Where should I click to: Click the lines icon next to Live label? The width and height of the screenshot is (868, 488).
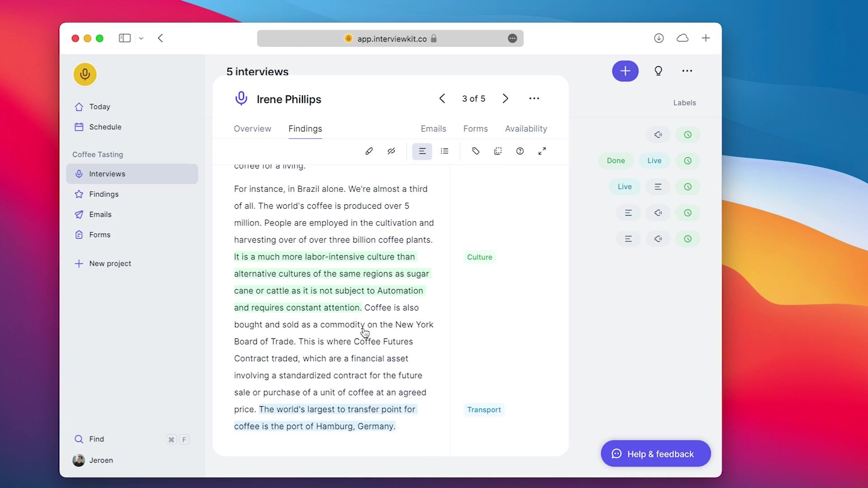coord(658,187)
